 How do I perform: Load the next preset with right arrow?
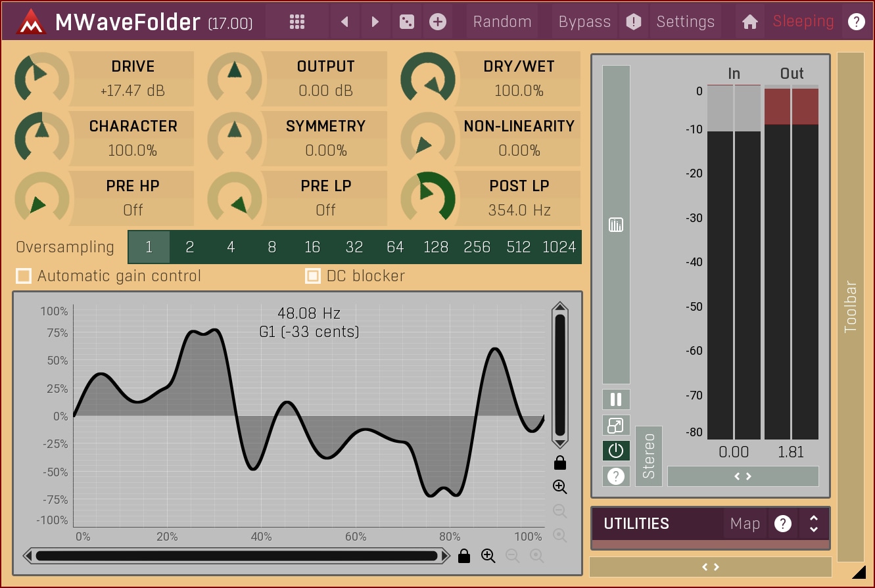coord(375,22)
